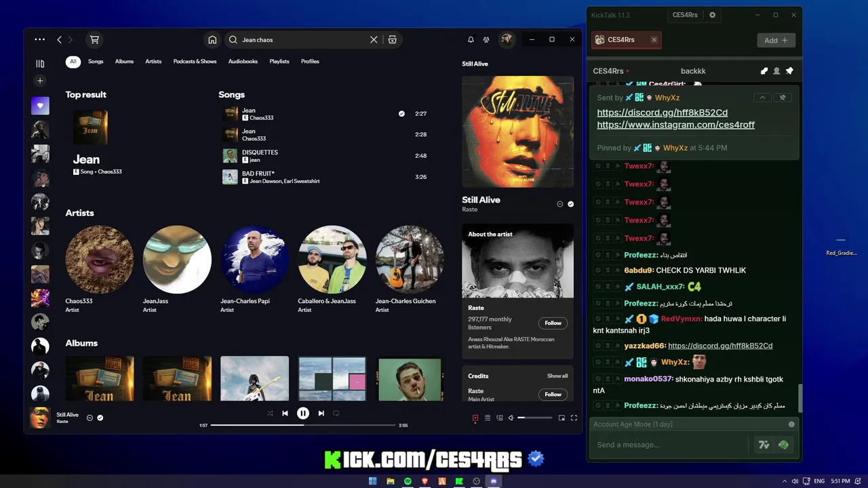This screenshot has height=488, width=868.
Task: Go to Spotify Home
Action: (x=212, y=40)
